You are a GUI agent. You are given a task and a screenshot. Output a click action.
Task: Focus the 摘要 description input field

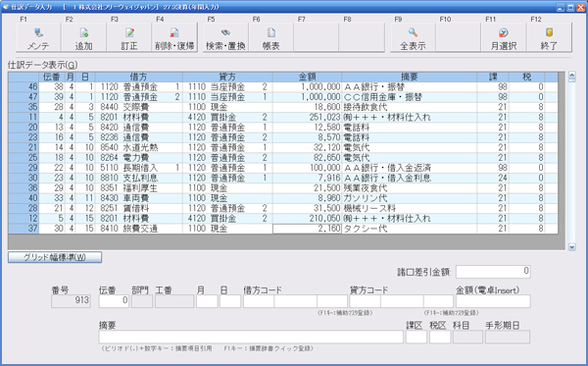tap(251, 338)
